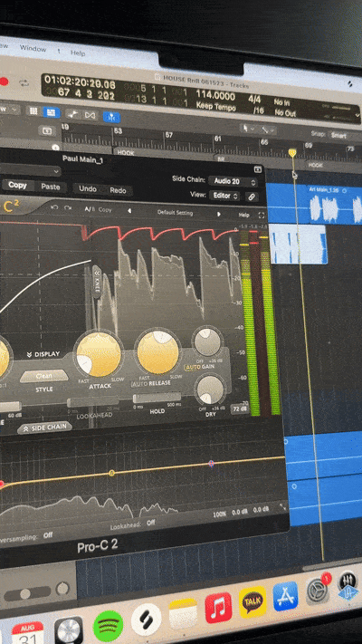Click the link chain icon beside View

(252, 197)
